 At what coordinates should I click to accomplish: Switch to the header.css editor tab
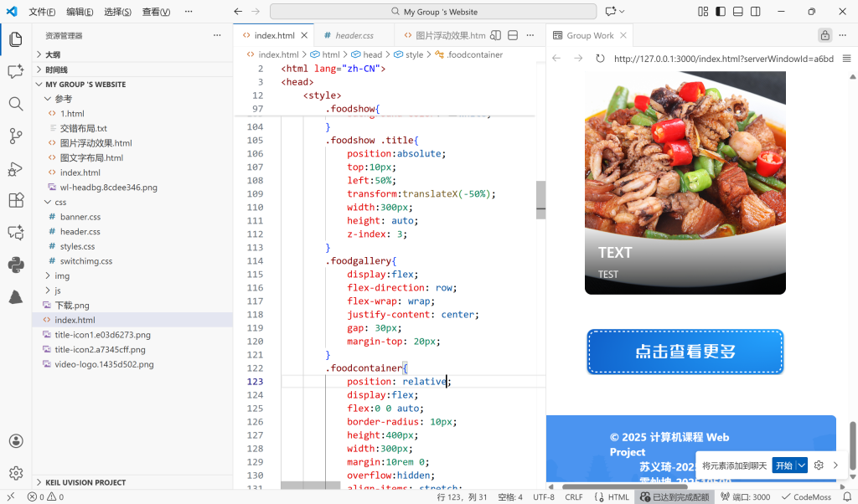click(354, 36)
